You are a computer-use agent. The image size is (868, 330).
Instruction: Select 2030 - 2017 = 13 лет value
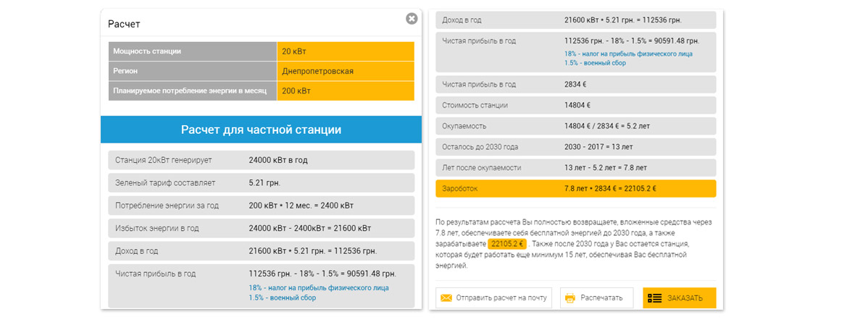598,147
